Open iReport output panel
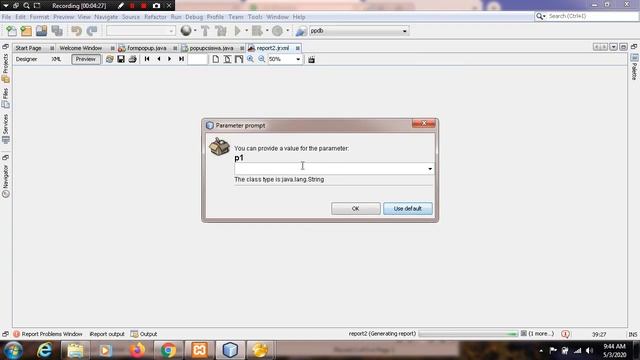The height and width of the screenshot is (360, 640). pyautogui.click(x=107, y=334)
